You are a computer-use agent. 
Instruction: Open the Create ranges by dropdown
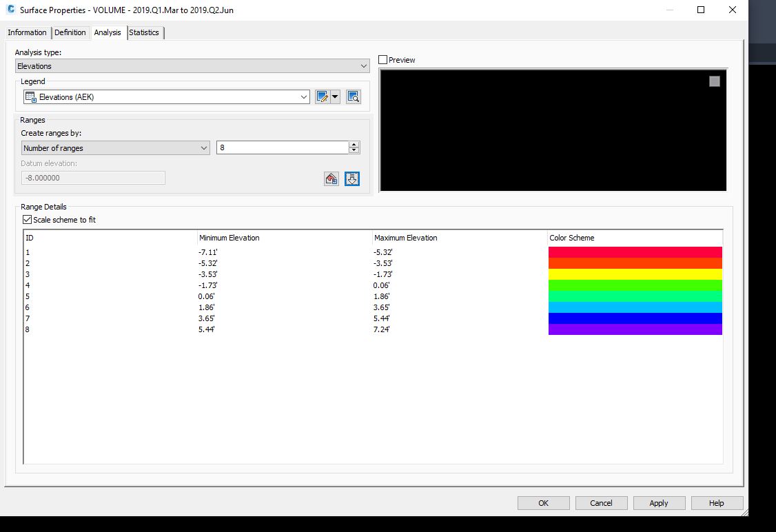point(203,147)
